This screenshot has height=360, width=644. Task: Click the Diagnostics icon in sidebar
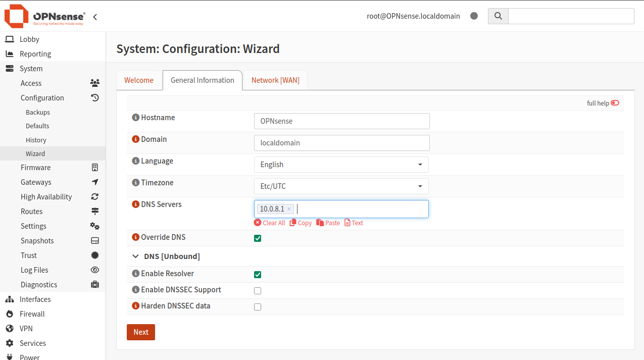94,284
